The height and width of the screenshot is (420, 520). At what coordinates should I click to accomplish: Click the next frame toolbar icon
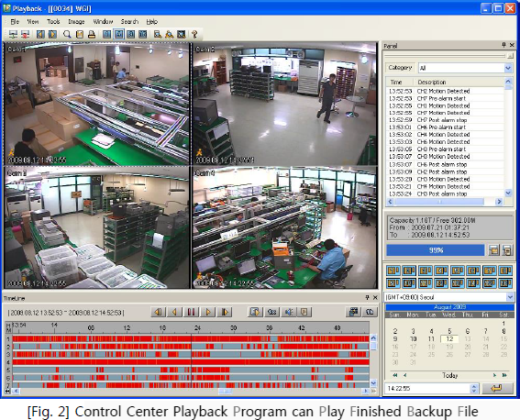(x=52, y=34)
